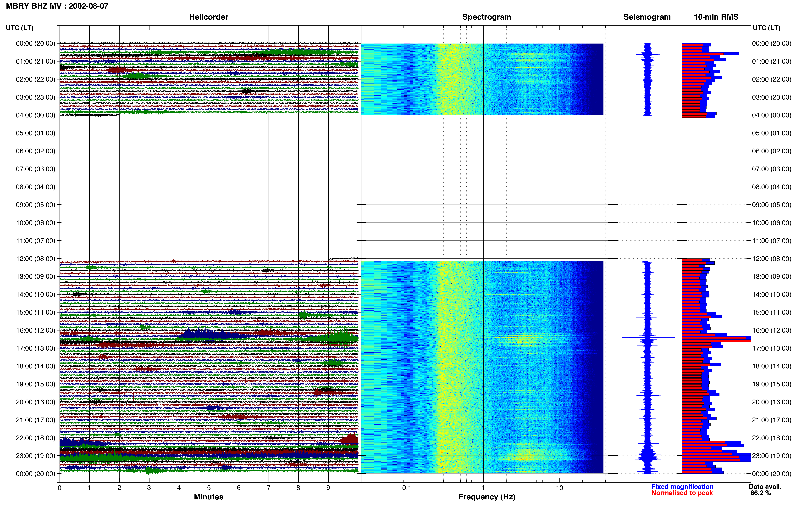Image resolution: width=812 pixels, height=508 pixels.
Task: Click the left '16:00 (12:00)' time label
Action: pos(36,330)
